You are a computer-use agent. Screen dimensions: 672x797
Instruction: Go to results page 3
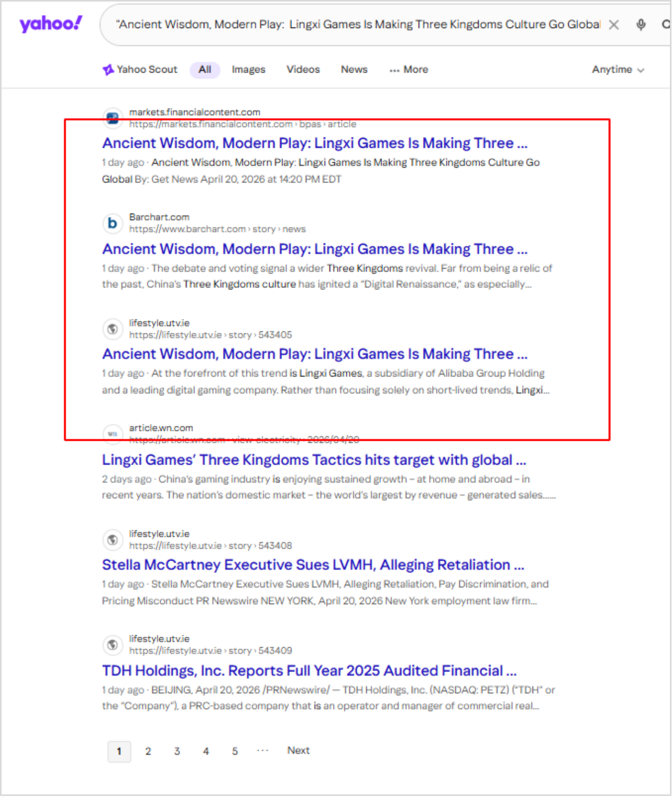[x=177, y=751]
